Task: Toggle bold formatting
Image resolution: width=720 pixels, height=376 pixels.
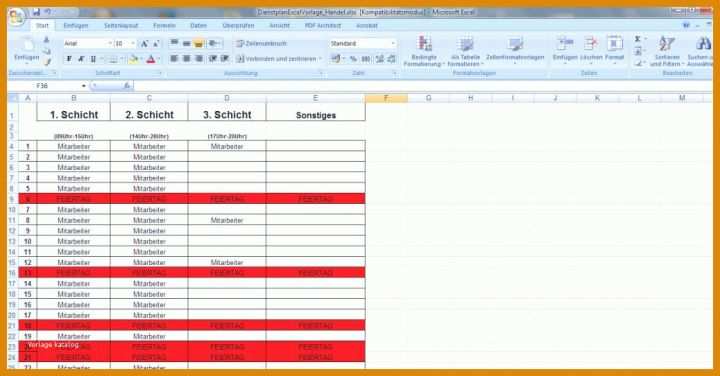Action: [69, 59]
